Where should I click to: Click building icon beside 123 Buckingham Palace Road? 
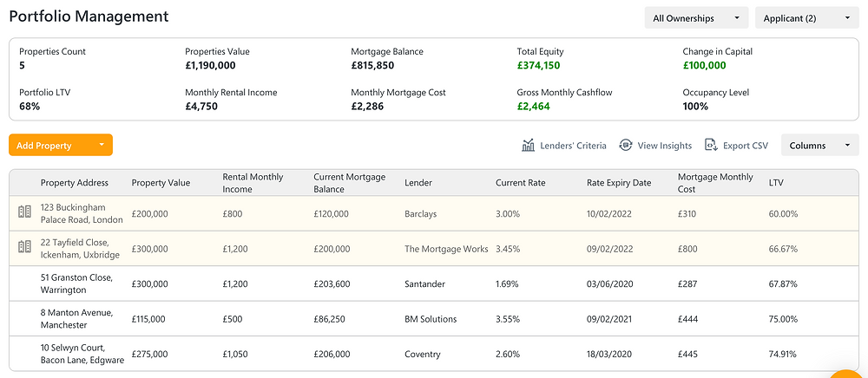(24, 212)
